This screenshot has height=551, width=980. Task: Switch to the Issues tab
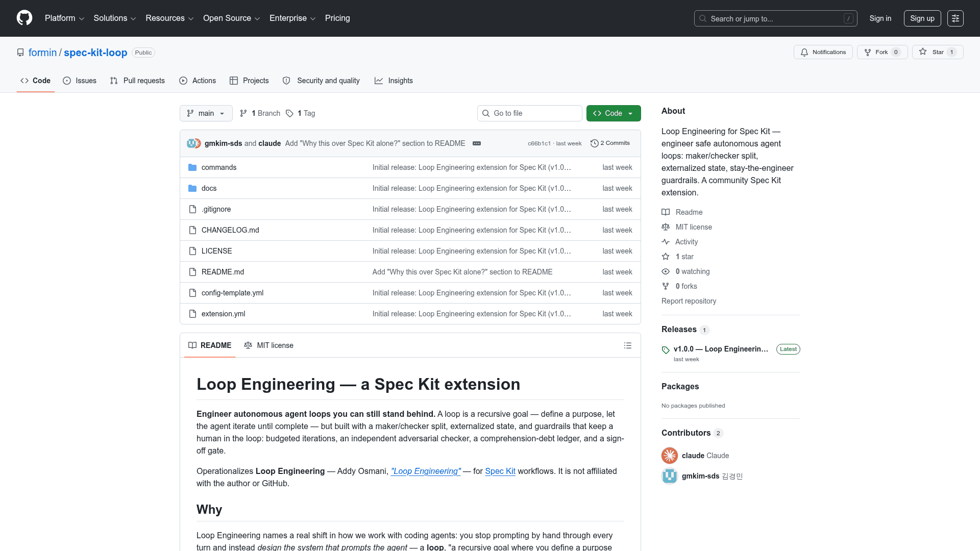(x=80, y=81)
